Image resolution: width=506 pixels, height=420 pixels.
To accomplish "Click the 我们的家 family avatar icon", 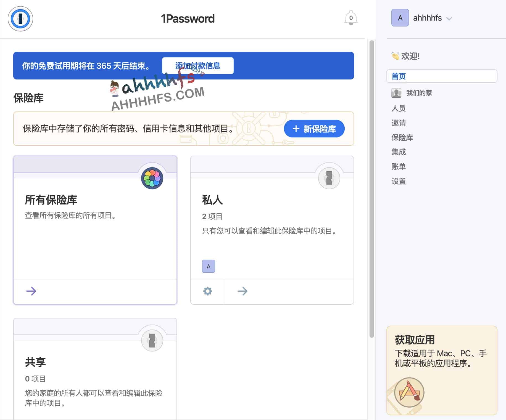I will pos(396,93).
